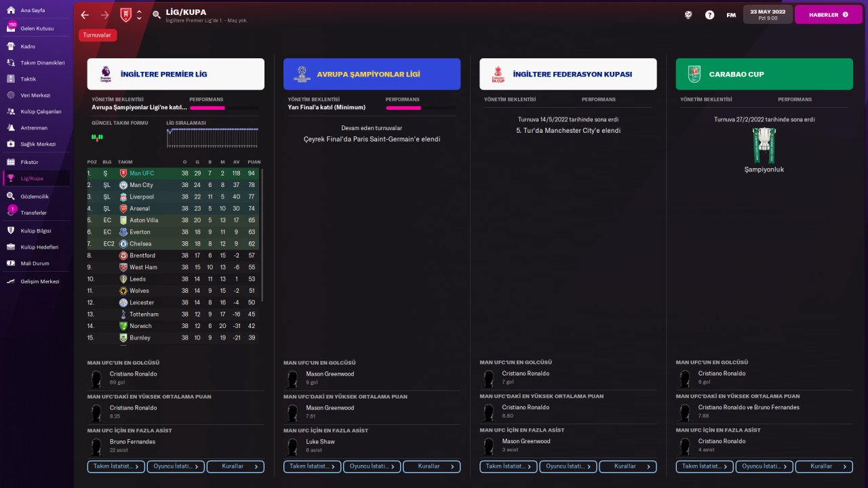Click Şampiyonlar Ligi Takım İstatistikleri button
Image resolution: width=868 pixels, height=488 pixels.
pyautogui.click(x=312, y=466)
